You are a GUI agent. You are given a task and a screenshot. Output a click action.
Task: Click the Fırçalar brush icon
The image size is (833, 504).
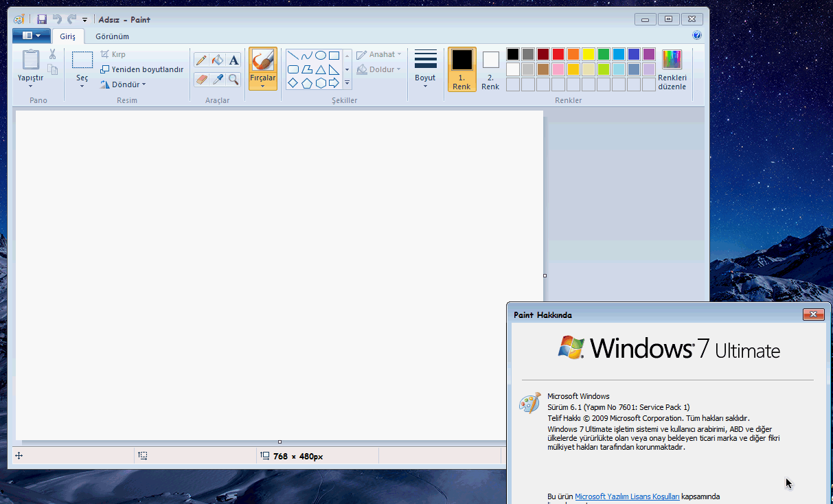[x=263, y=60]
